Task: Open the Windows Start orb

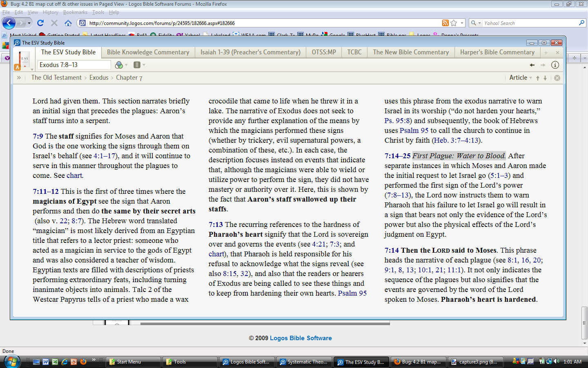Action: 12,361
